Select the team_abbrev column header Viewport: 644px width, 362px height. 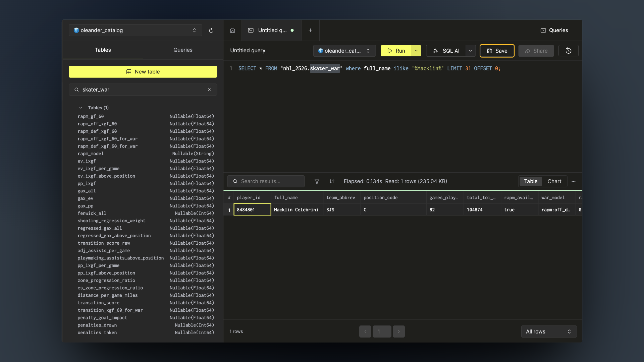[x=342, y=198]
